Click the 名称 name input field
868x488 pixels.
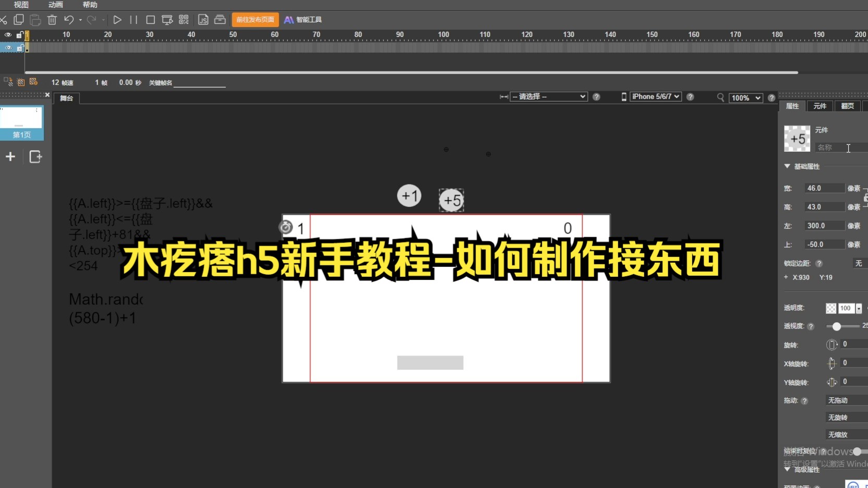coord(841,148)
